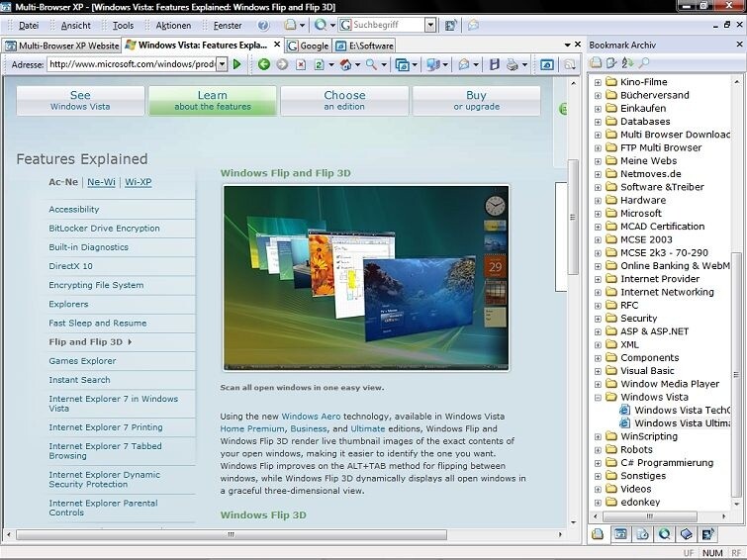Open the Windows Aero link in paragraph

click(x=311, y=417)
